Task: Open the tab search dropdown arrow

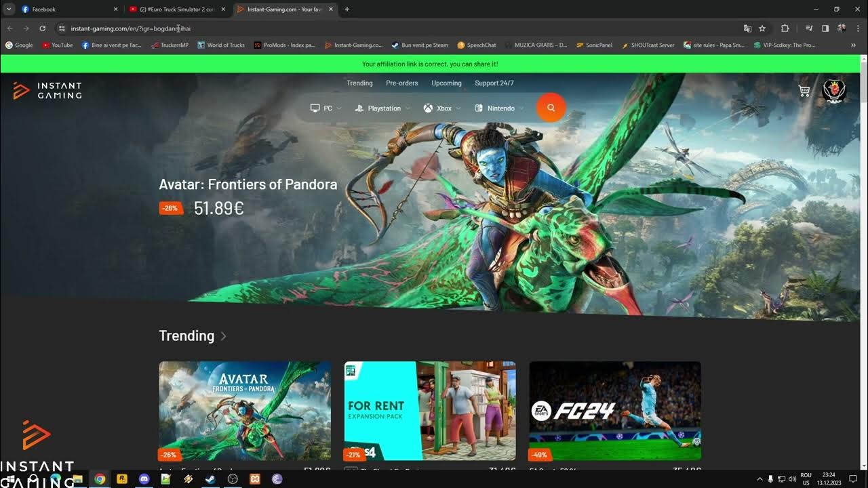Action: pos(9,9)
